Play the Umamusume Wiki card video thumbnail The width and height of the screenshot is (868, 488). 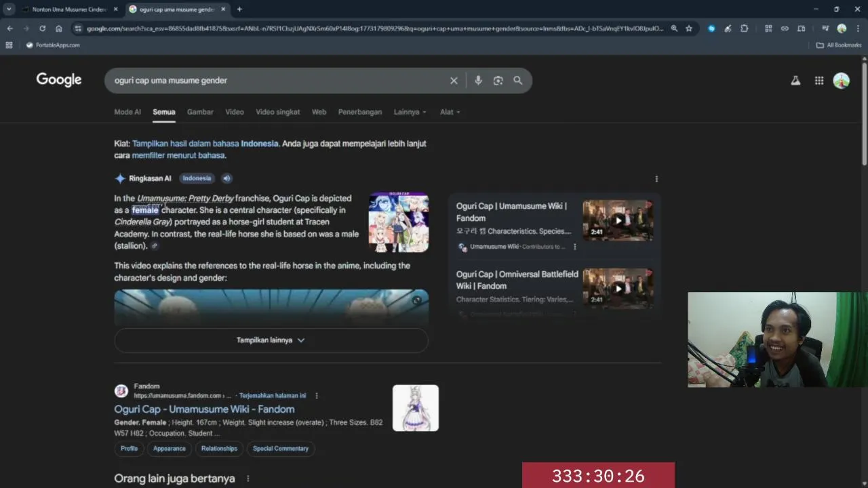(618, 220)
